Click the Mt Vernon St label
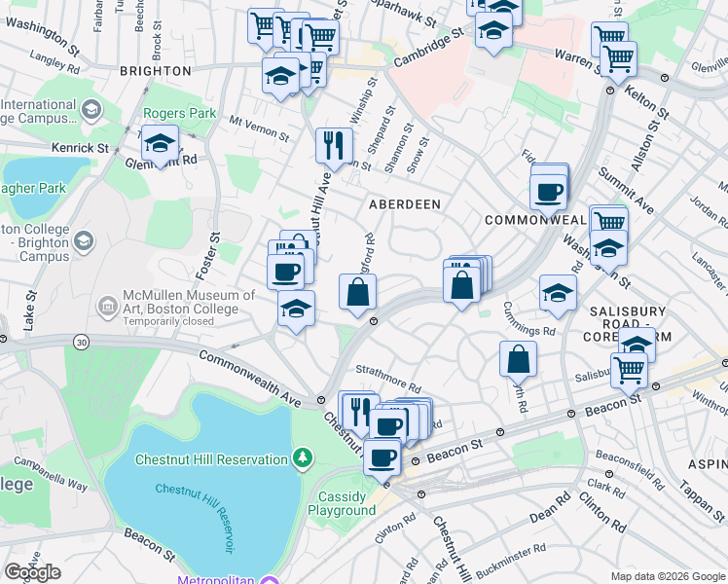This screenshot has width=728, height=584. (x=259, y=128)
